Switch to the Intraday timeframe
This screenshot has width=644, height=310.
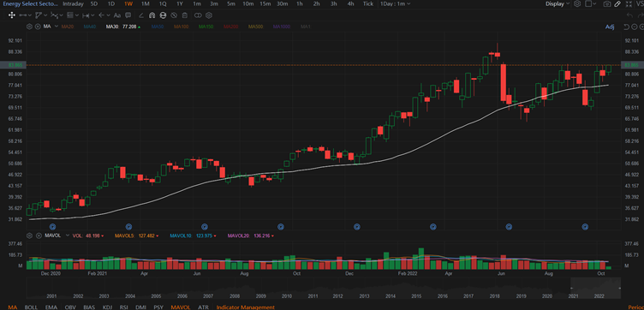(x=73, y=3)
